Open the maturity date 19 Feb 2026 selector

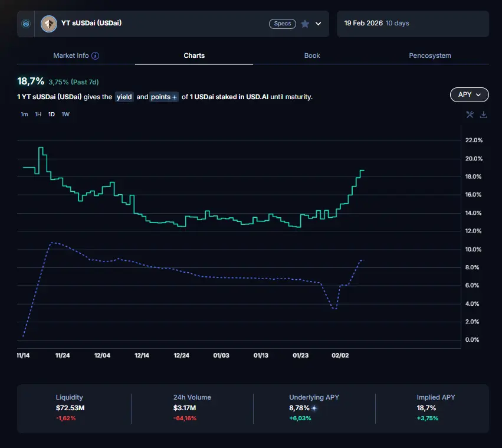coord(412,24)
